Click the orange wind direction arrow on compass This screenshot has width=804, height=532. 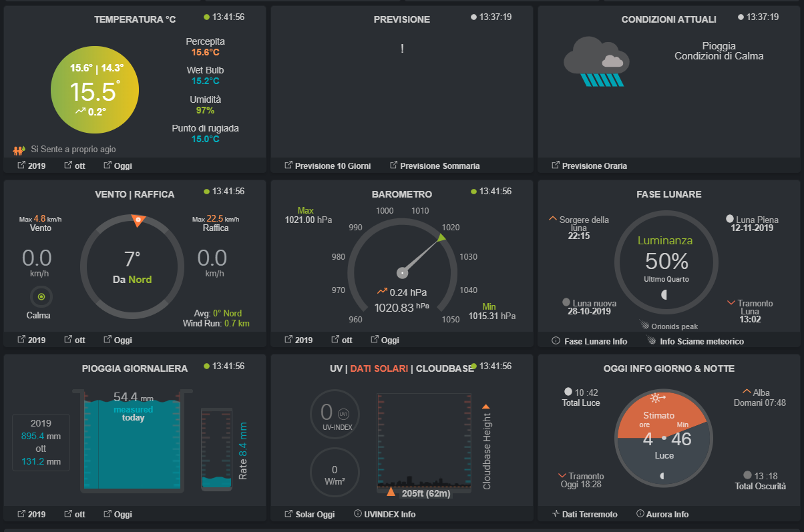138,220
